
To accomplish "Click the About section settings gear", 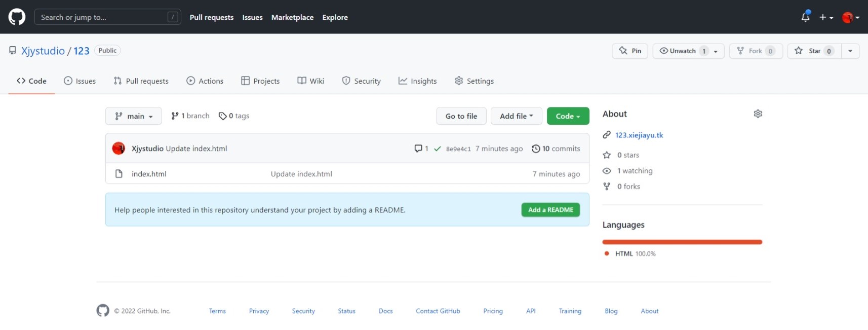I will (758, 114).
